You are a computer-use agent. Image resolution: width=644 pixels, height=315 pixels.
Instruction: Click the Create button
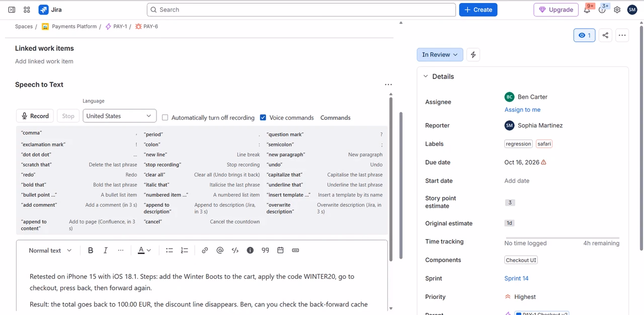click(x=478, y=10)
